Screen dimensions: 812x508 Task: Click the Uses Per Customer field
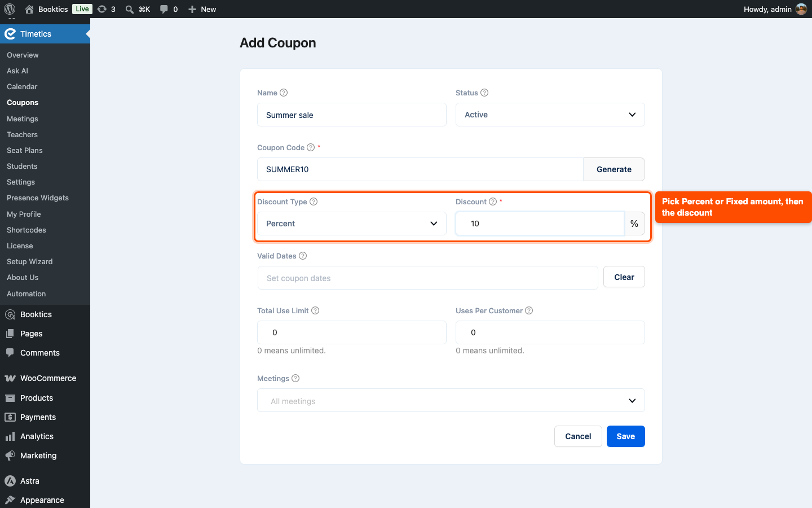550,332
